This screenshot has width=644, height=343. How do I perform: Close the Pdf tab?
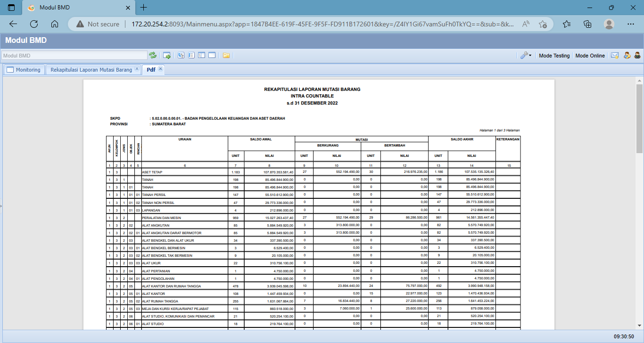click(x=160, y=69)
